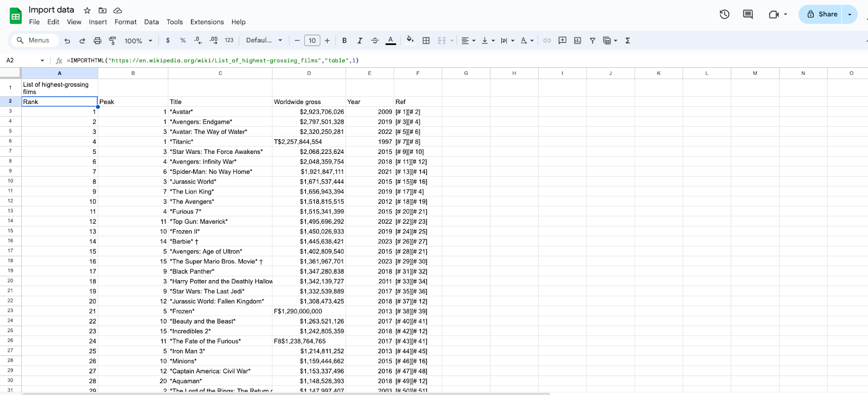Open the Tools menu
Screen dimensions: 868x395
pyautogui.click(x=175, y=22)
